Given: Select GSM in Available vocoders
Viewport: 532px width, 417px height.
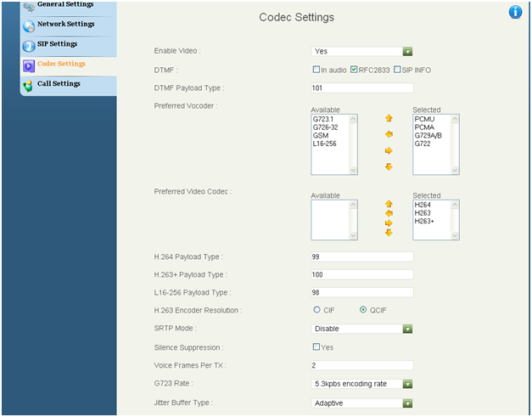Looking at the screenshot, I should click(x=321, y=136).
